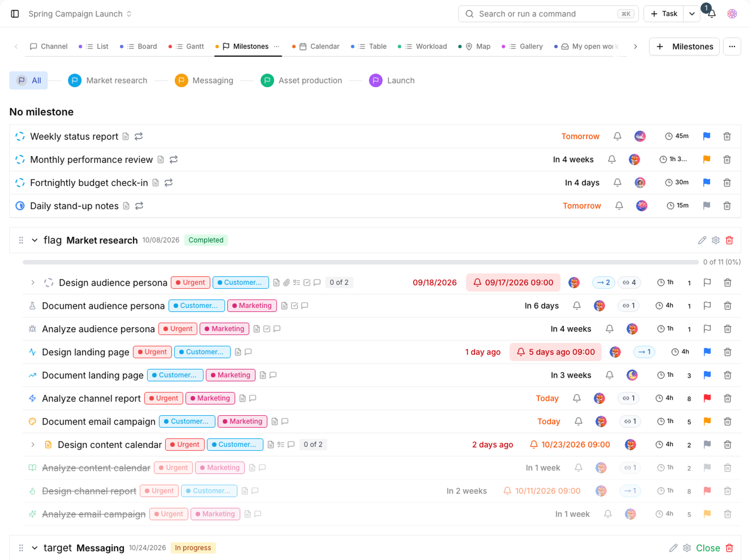The height and width of the screenshot is (560, 750).
Task: Delete the Weekly status report task
Action: pyautogui.click(x=727, y=136)
